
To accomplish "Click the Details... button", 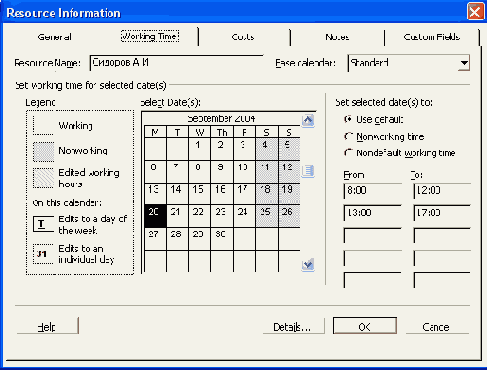I will [x=293, y=326].
